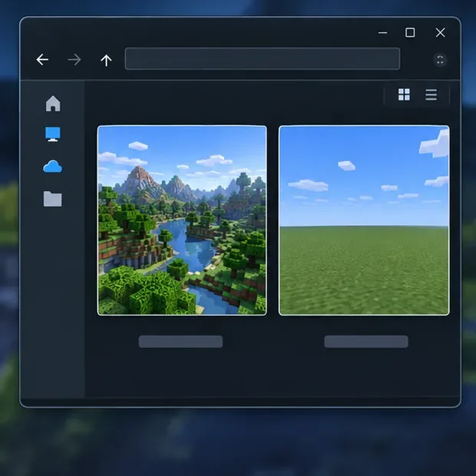Go back with the left arrow
The image size is (476, 476).
(42, 60)
